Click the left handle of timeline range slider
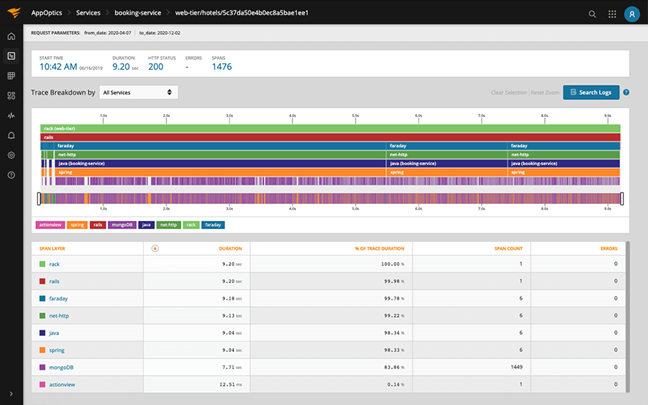This screenshot has width=648, height=405. (39, 198)
